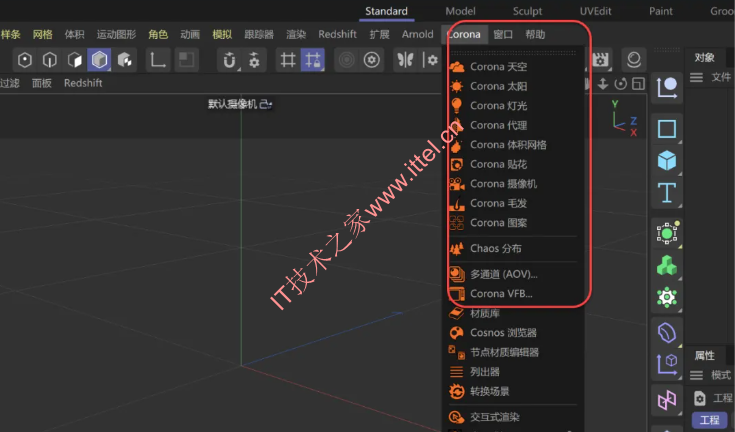
Task: Switch to the UVEdit layout tab
Action: click(595, 11)
